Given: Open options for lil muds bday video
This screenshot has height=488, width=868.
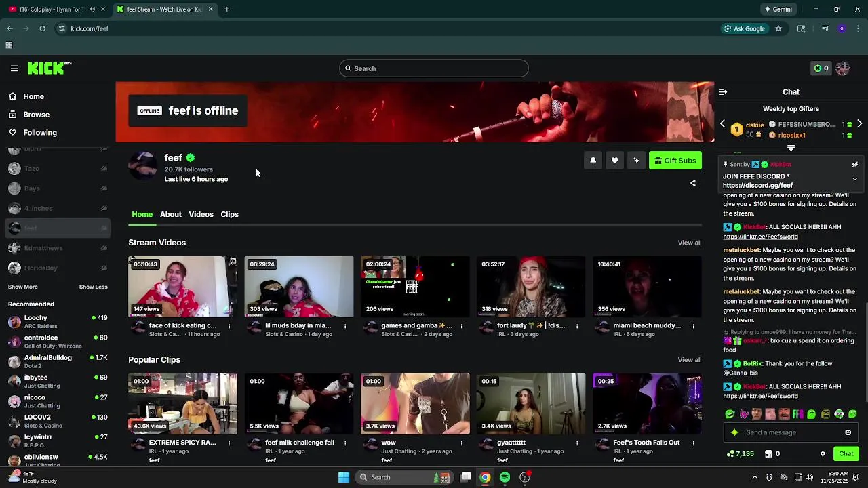Looking at the screenshot, I should 345,326.
